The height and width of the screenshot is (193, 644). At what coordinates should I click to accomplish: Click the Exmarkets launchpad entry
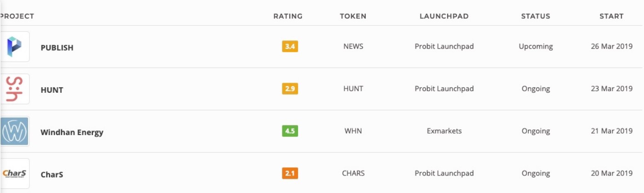pos(444,131)
